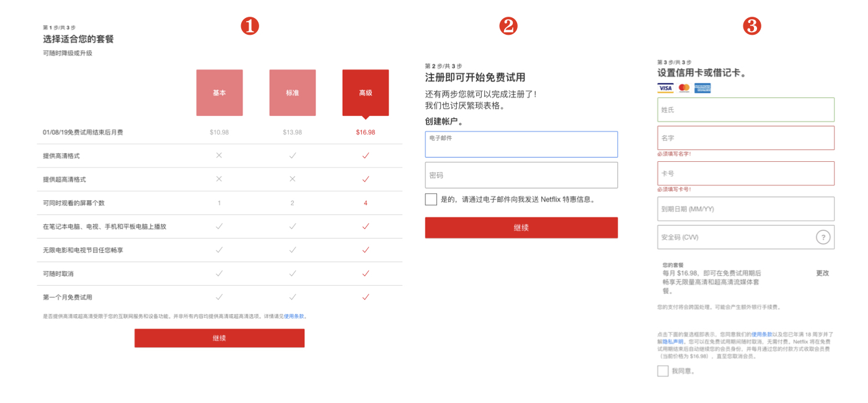
Task: Focus the 密码 input field
Action: (521, 175)
